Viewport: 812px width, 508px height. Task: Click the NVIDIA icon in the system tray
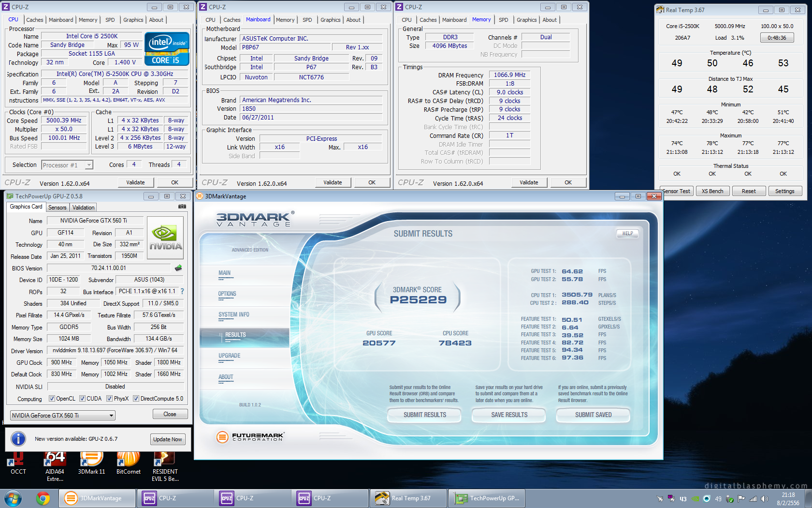[x=695, y=499]
